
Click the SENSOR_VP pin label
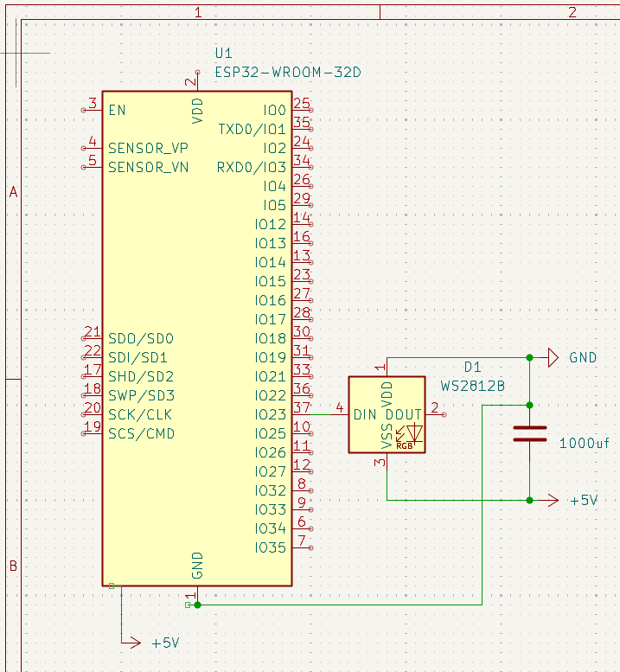tap(148, 148)
